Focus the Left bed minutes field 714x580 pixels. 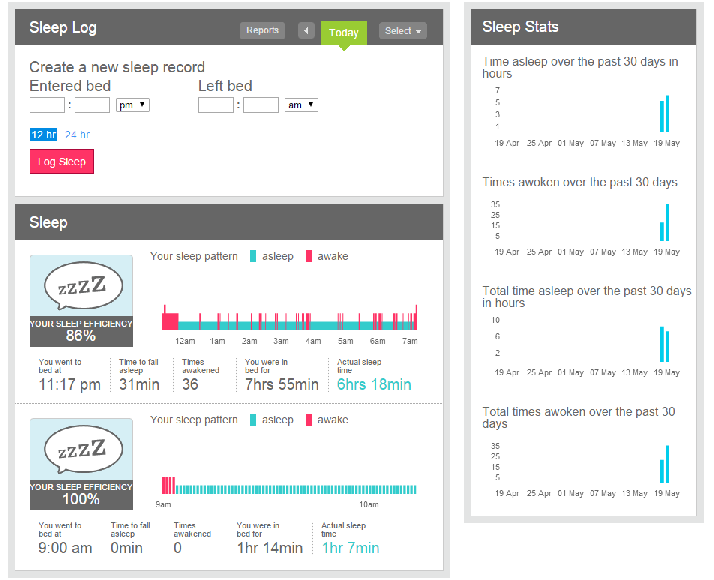pyautogui.click(x=261, y=105)
